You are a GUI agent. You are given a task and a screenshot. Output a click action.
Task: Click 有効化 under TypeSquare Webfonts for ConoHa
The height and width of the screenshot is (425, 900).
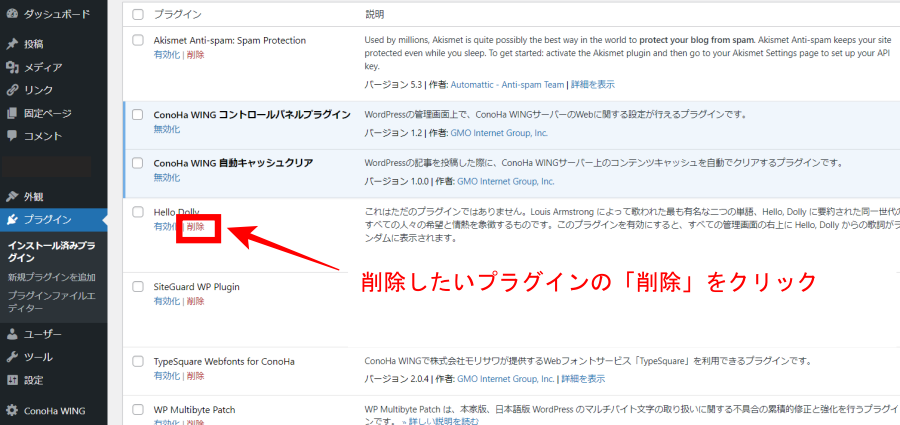[166, 376]
